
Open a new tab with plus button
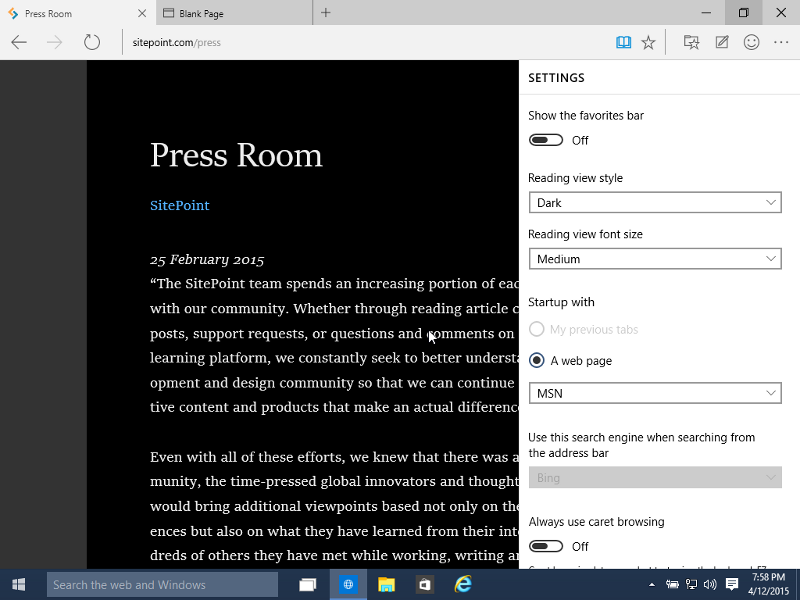(x=326, y=13)
